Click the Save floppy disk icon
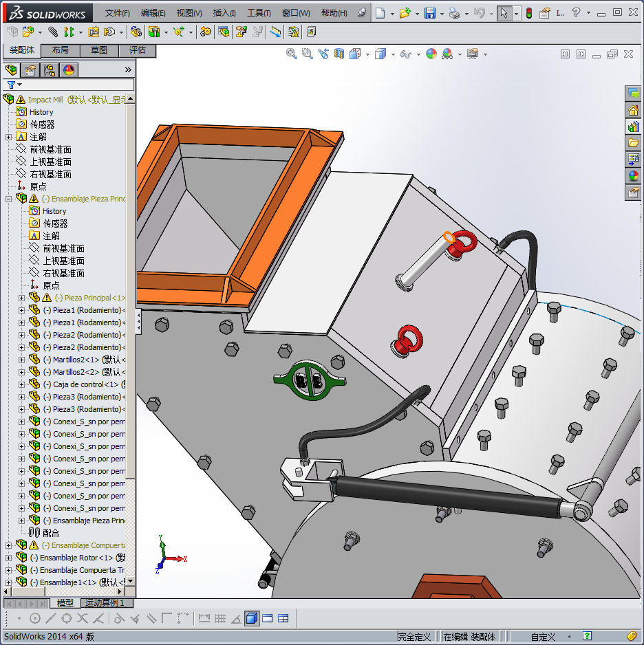644x645 pixels. (429, 13)
